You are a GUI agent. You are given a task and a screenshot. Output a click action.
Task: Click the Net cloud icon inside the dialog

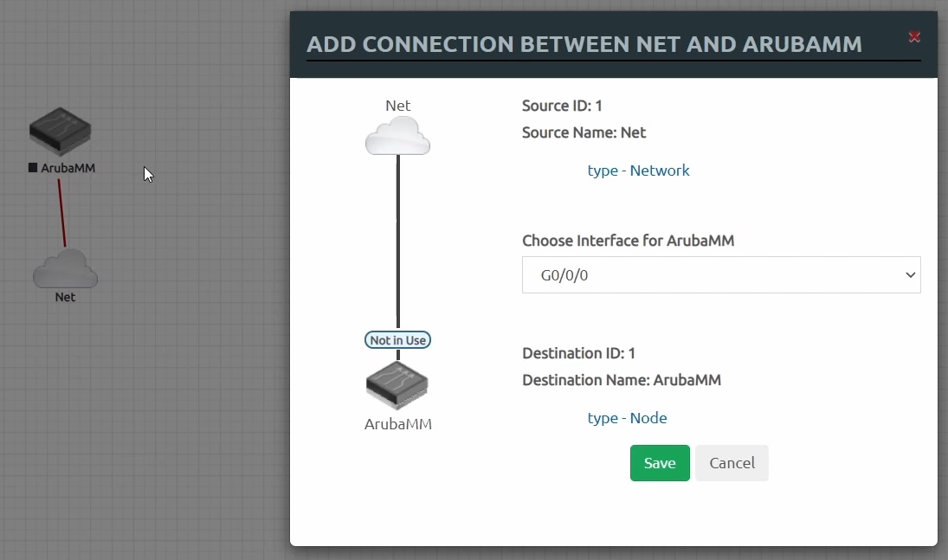pyautogui.click(x=397, y=136)
